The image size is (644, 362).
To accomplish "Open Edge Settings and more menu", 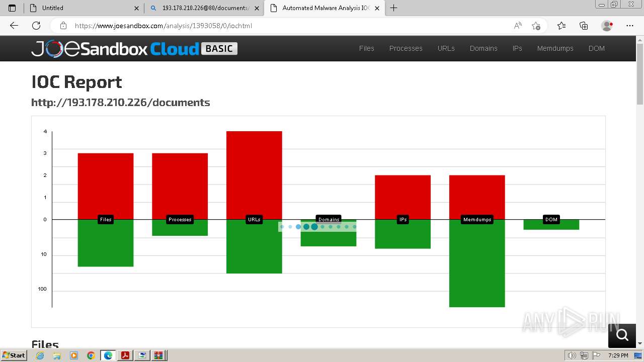I will [630, 26].
